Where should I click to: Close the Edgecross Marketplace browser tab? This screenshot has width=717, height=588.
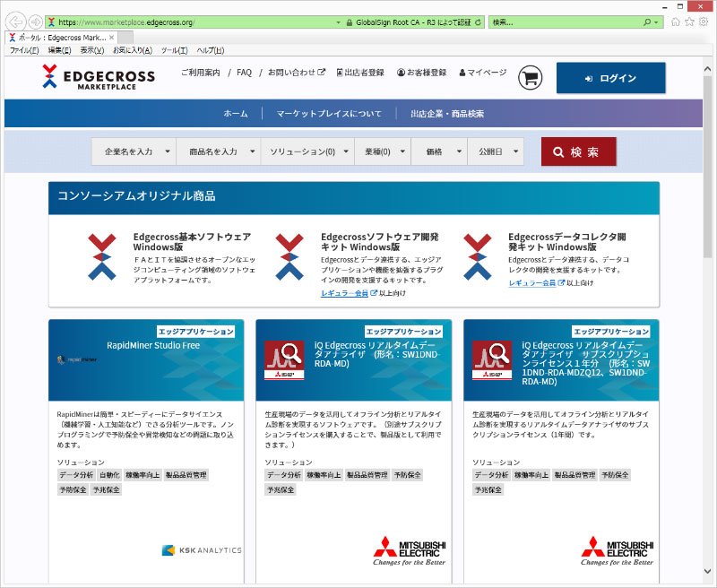click(x=111, y=38)
